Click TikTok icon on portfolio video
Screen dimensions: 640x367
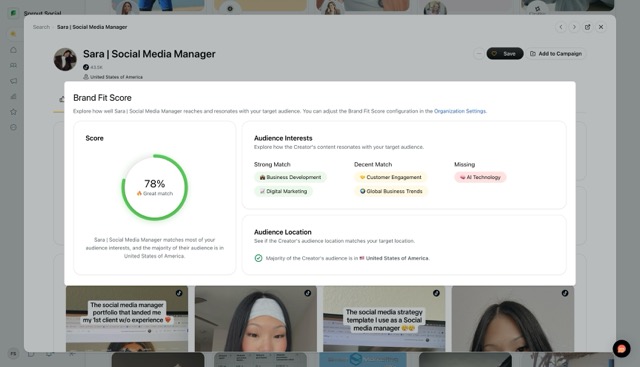179,293
